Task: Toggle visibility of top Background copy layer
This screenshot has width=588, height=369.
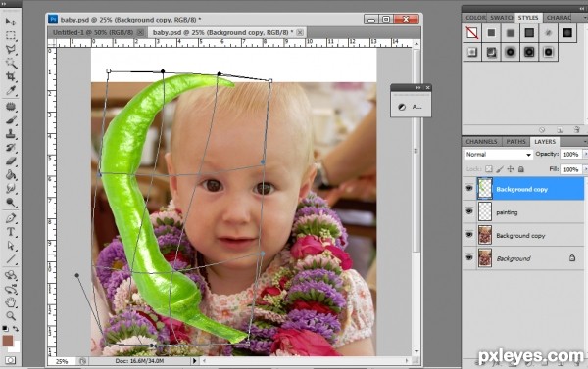Action: (469, 189)
